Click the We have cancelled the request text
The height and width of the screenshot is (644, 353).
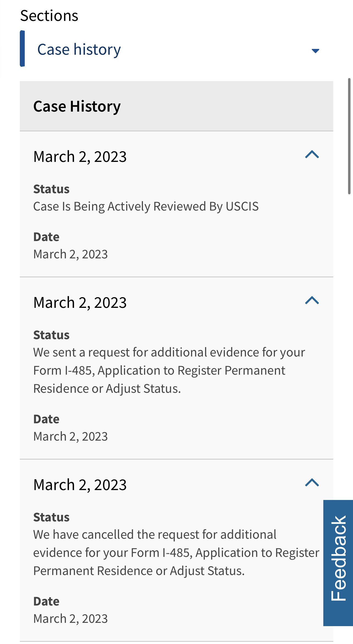[176, 552]
